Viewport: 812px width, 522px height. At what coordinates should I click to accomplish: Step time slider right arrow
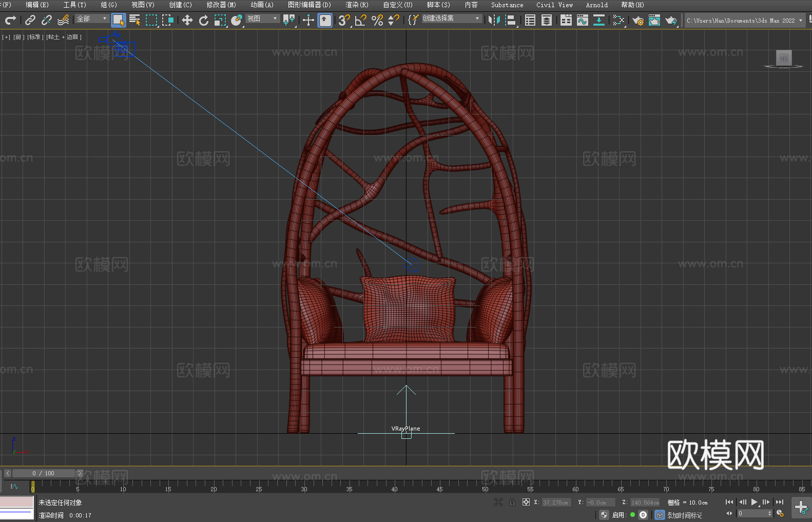[80, 473]
